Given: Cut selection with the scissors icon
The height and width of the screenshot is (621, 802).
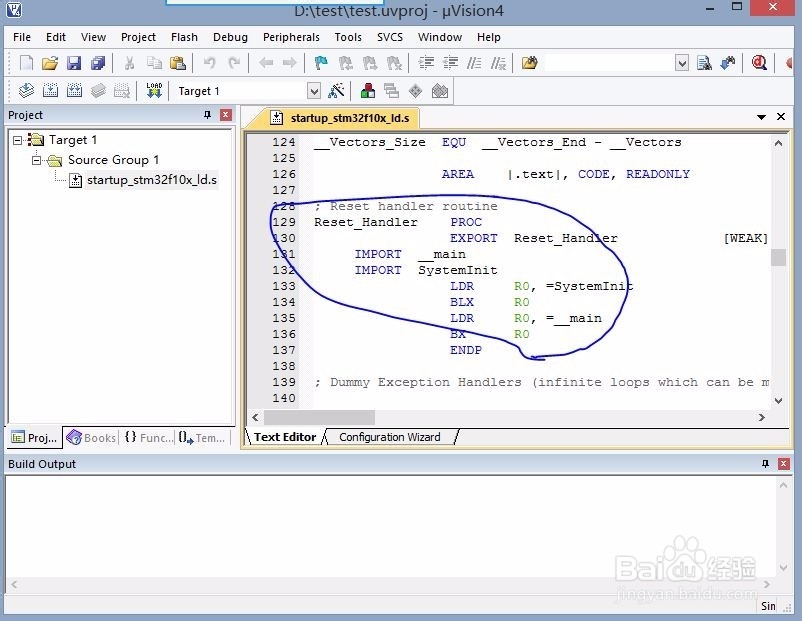Looking at the screenshot, I should [129, 63].
